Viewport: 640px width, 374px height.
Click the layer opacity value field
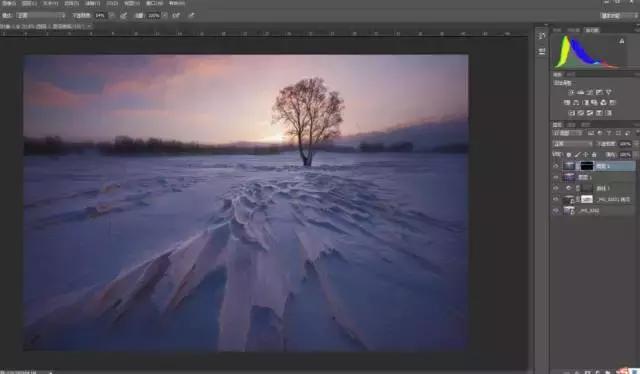624,144
